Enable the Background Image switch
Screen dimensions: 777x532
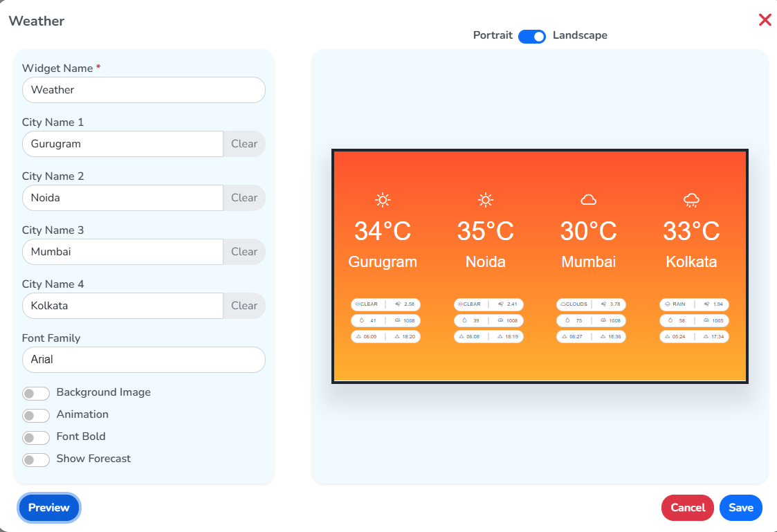point(36,394)
